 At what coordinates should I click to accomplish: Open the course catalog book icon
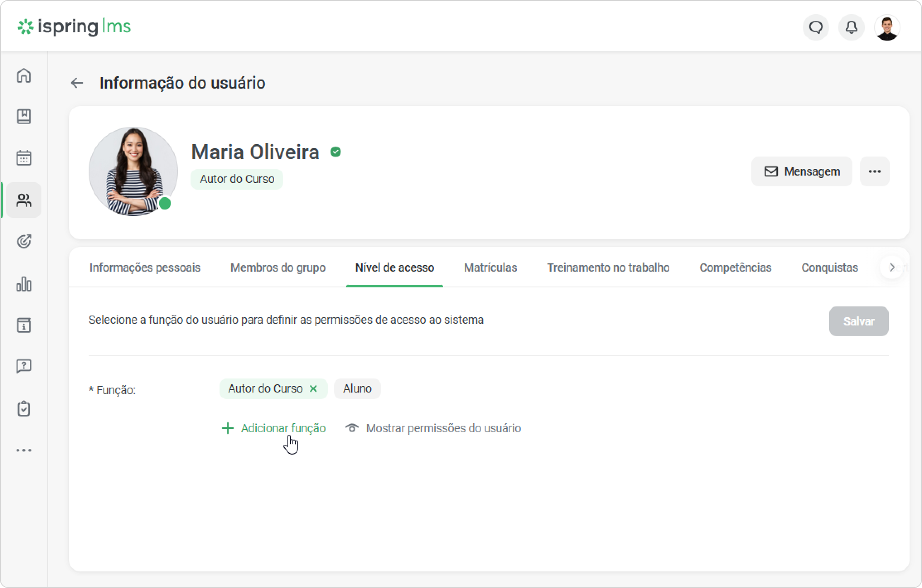click(24, 117)
